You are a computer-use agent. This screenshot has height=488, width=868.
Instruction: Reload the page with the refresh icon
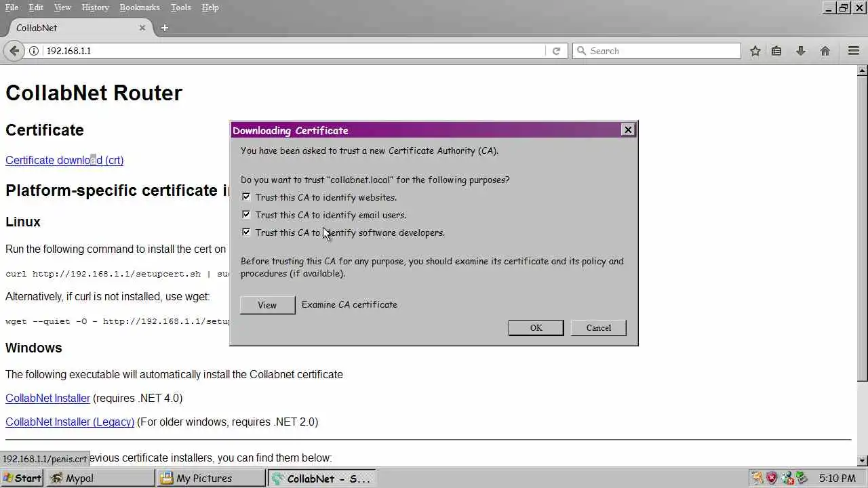pyautogui.click(x=556, y=51)
